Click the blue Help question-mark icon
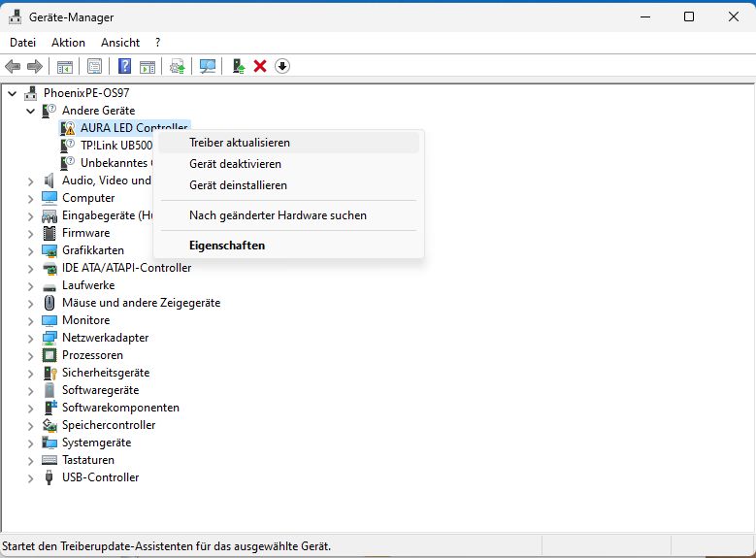The width and height of the screenshot is (756, 558). click(124, 66)
